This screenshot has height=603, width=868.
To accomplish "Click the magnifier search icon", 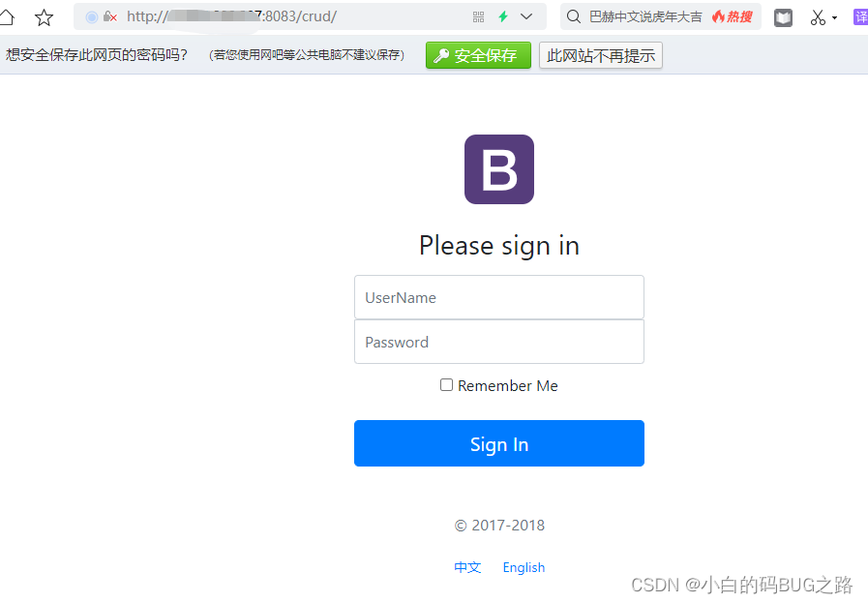I will [574, 16].
